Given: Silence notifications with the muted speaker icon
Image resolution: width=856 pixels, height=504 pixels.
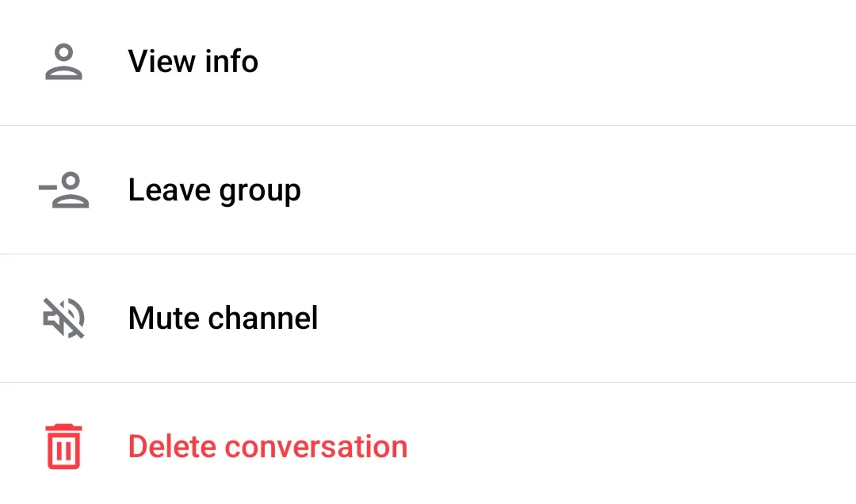Looking at the screenshot, I should 63,319.
